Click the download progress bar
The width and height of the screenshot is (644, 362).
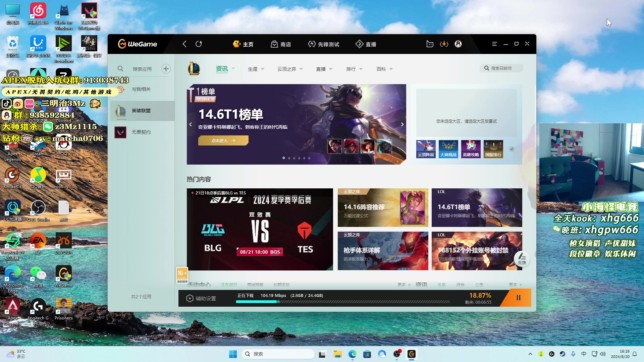[342, 302]
